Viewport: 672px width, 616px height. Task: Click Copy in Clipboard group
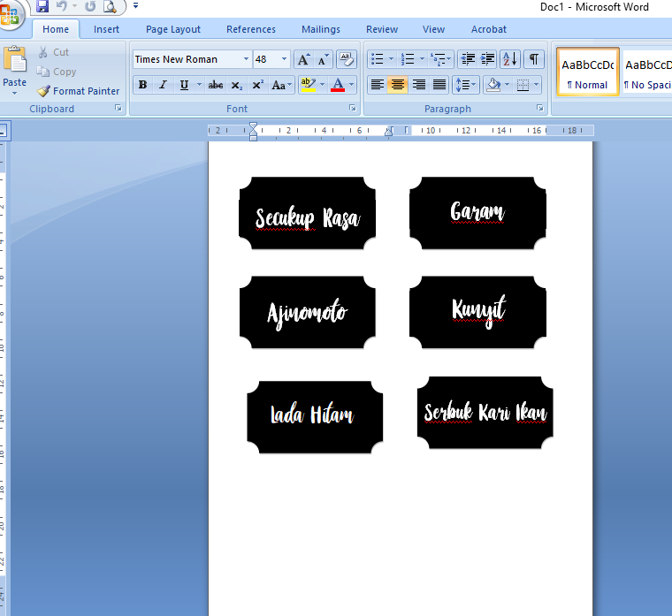click(x=56, y=72)
